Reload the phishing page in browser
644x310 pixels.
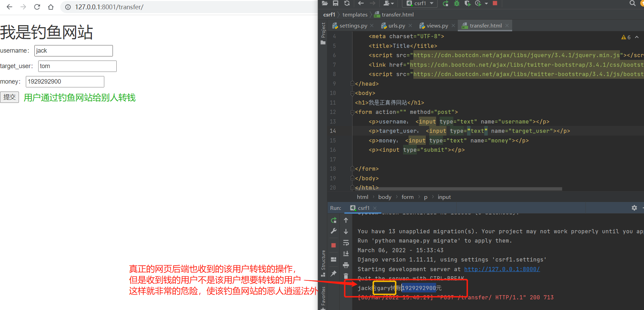(37, 7)
